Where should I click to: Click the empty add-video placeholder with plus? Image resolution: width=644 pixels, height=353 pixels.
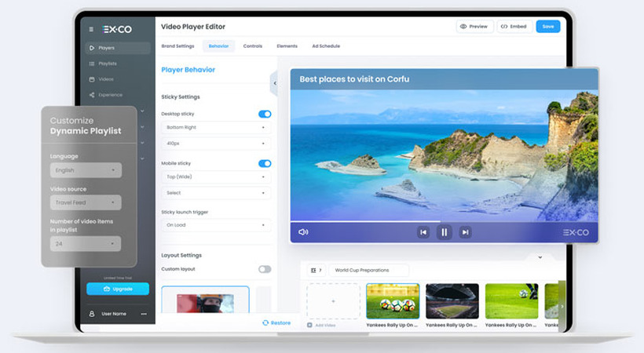(x=333, y=301)
